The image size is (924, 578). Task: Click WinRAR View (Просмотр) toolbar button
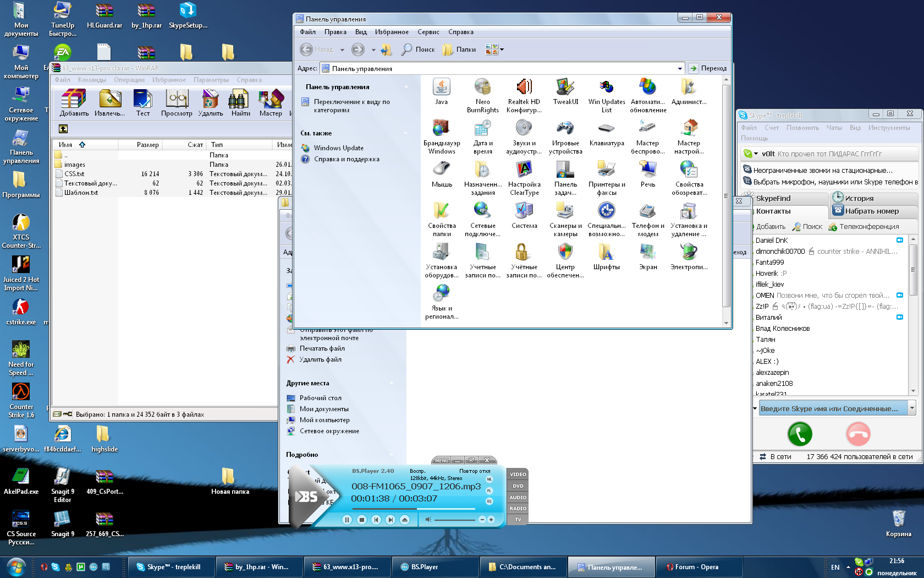click(177, 102)
